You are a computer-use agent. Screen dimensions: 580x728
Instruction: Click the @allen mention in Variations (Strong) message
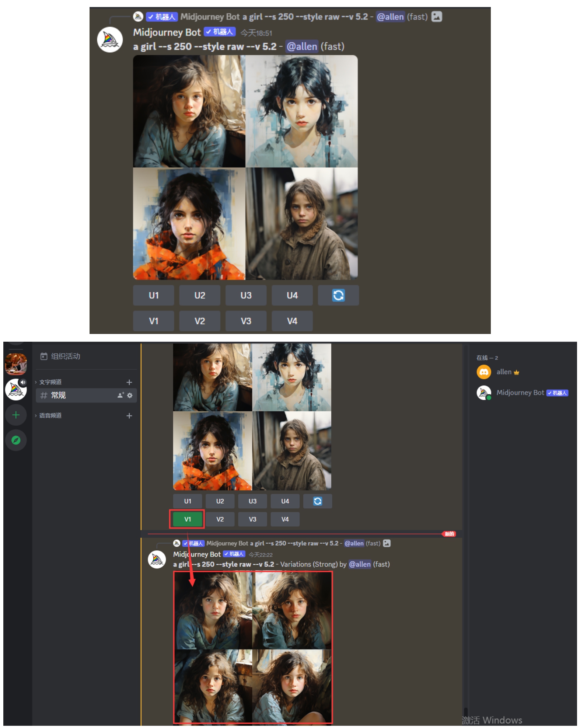tap(360, 564)
